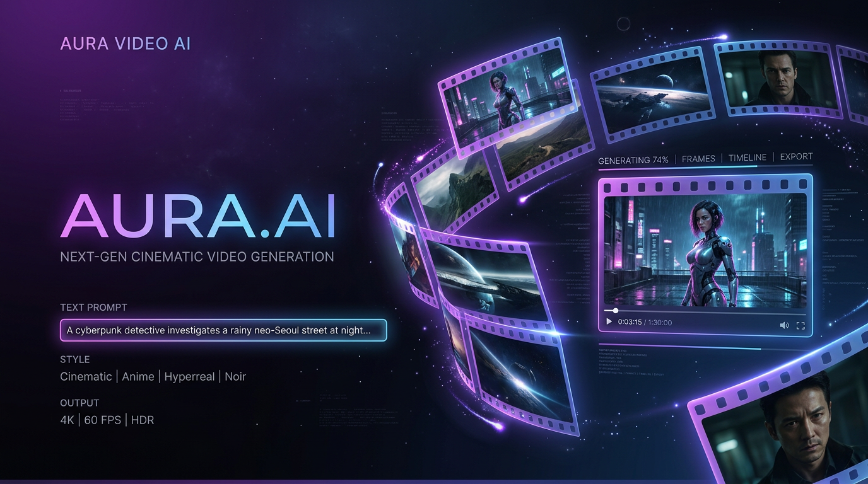Select the Cinematic style option
Viewport: 868px width, 484px height.
click(x=86, y=376)
